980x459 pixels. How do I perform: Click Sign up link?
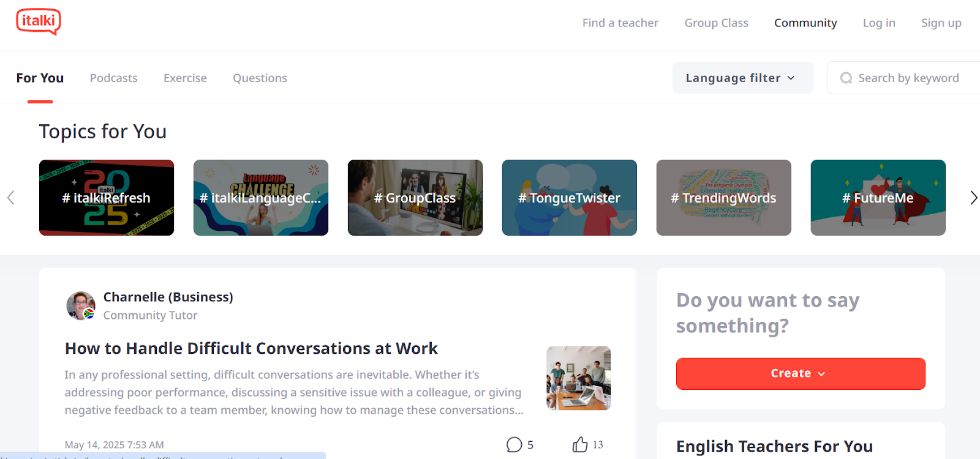941,23
